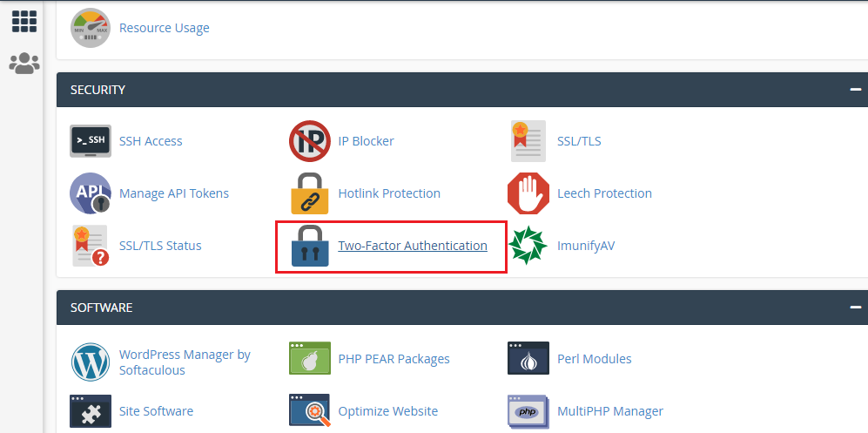The width and height of the screenshot is (868, 433).
Task: Open User Manager people icon in sidebar
Action: point(24,64)
